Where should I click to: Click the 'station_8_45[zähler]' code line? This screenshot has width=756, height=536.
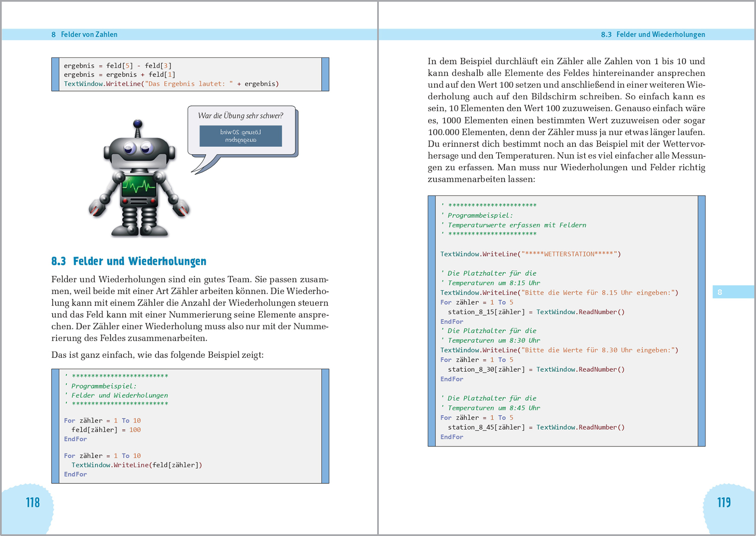click(x=536, y=428)
